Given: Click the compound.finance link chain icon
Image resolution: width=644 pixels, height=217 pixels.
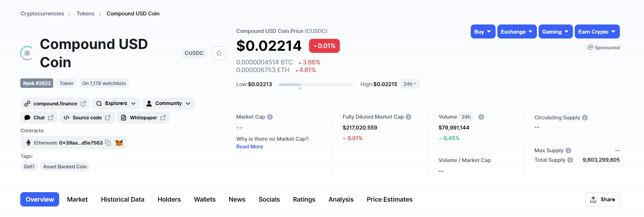Looking at the screenshot, I should [27, 104].
